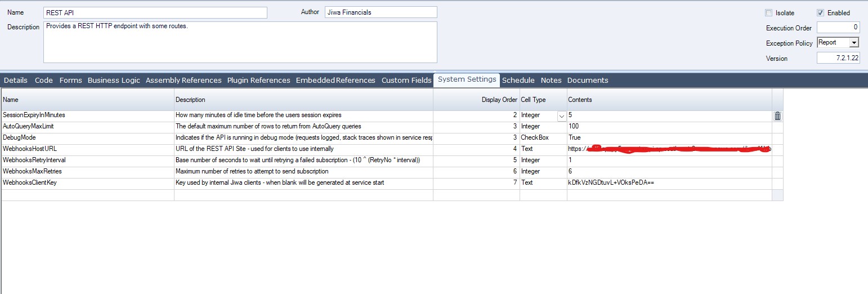Click the WebhooksClientKey Contents cell

pos(669,183)
